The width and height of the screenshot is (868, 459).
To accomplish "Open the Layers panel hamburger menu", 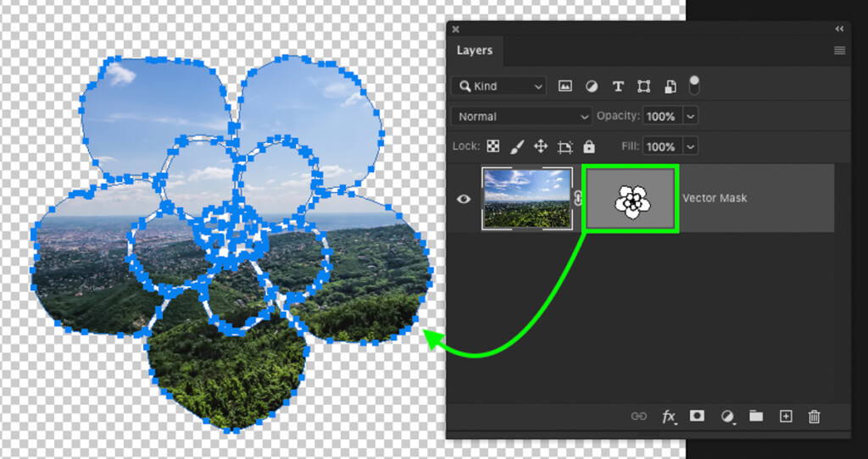I will (839, 51).
